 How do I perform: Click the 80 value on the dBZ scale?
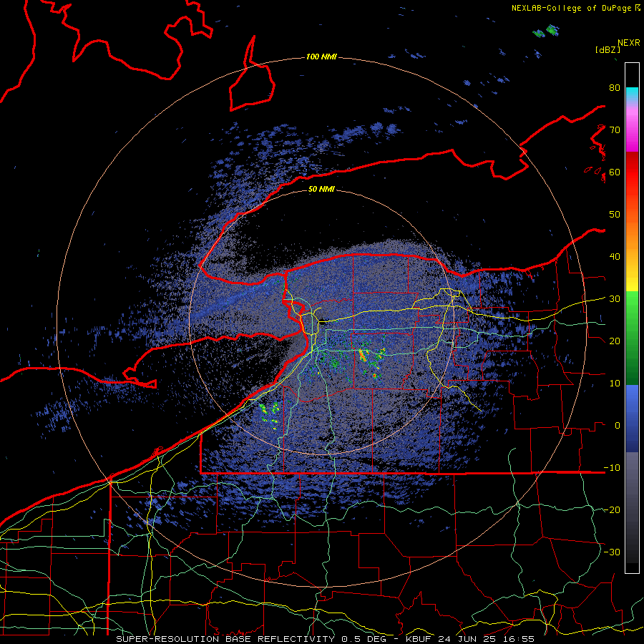615,88
